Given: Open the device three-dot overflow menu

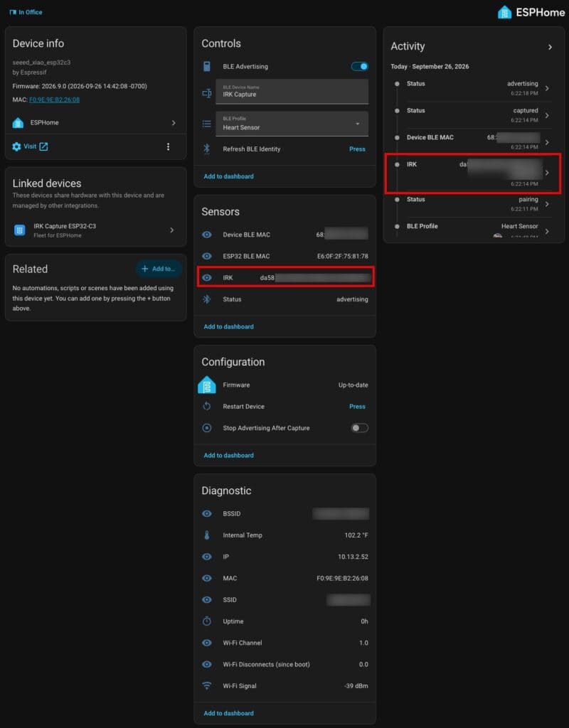Looking at the screenshot, I should click(x=168, y=146).
